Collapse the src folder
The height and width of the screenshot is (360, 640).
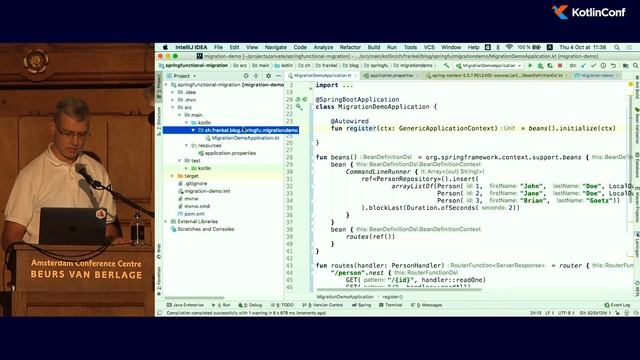[x=173, y=108]
